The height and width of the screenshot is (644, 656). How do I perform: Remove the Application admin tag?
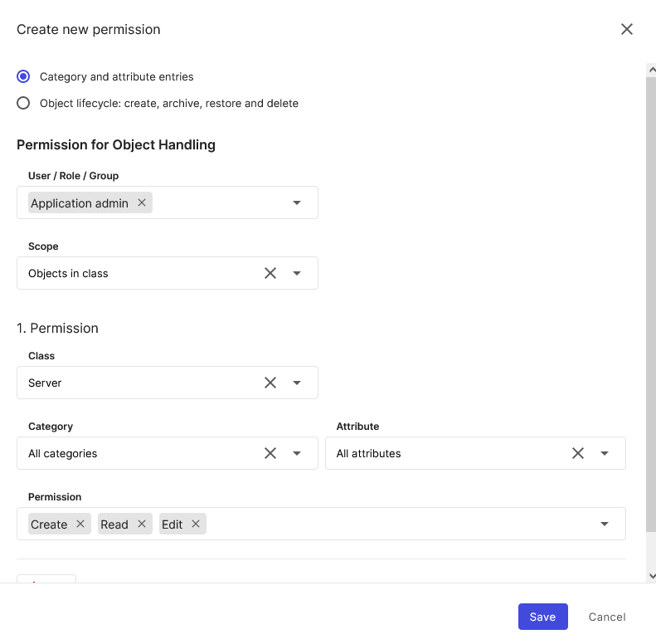(142, 202)
